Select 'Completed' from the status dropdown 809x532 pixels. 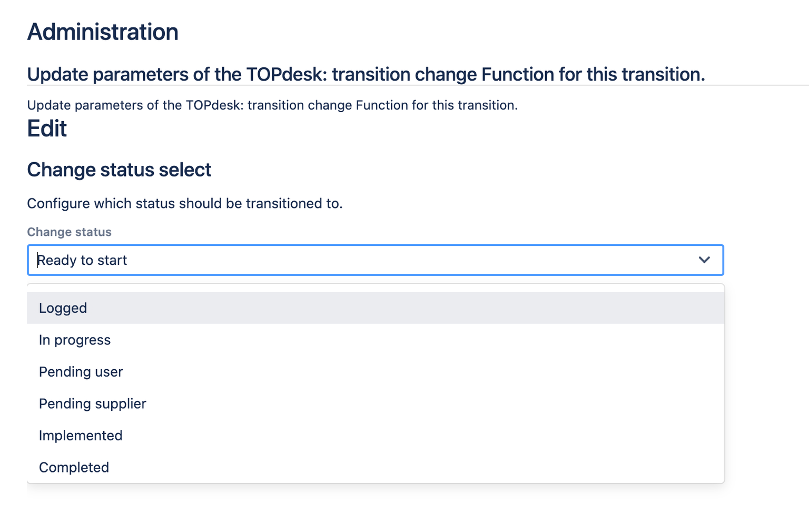tap(74, 468)
